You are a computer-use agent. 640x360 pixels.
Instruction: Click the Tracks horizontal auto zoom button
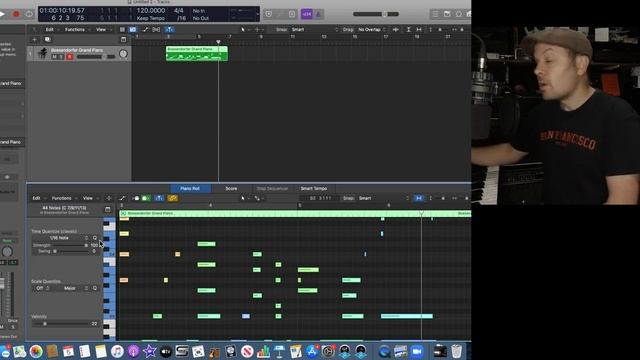coord(419,29)
